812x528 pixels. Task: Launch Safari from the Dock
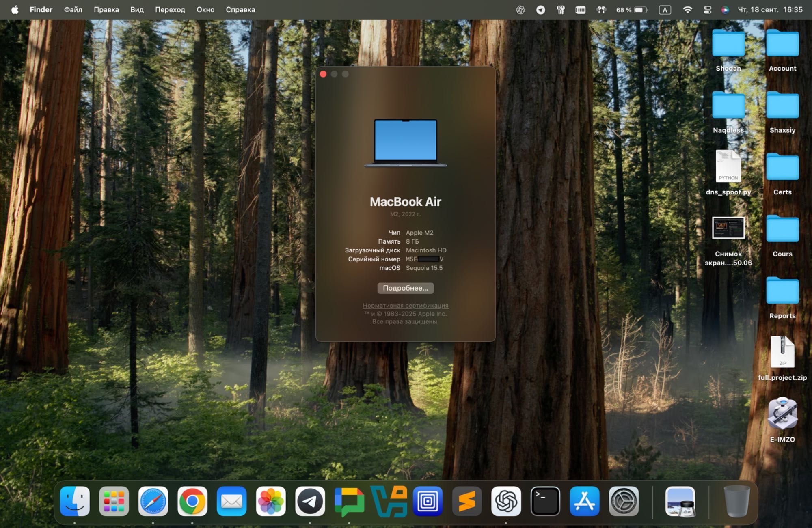click(x=153, y=501)
